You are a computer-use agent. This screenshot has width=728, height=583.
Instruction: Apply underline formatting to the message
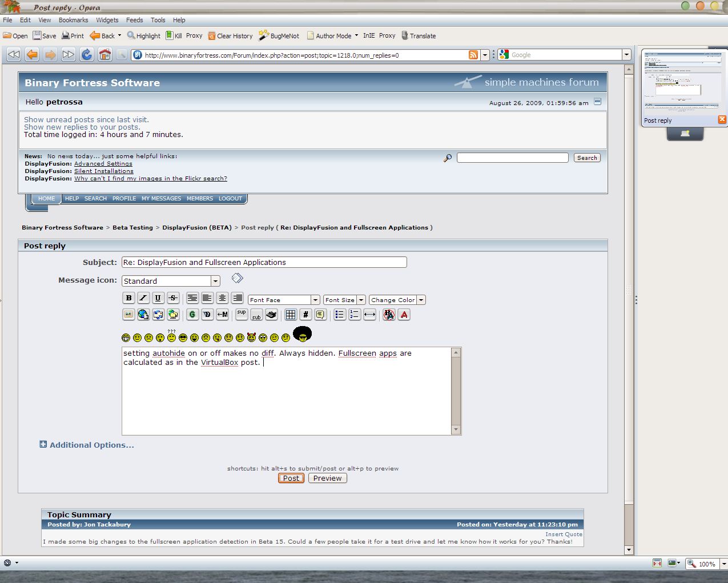click(x=158, y=297)
